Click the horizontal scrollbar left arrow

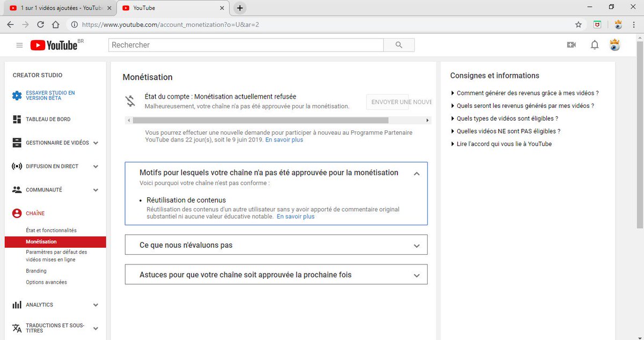click(x=128, y=120)
